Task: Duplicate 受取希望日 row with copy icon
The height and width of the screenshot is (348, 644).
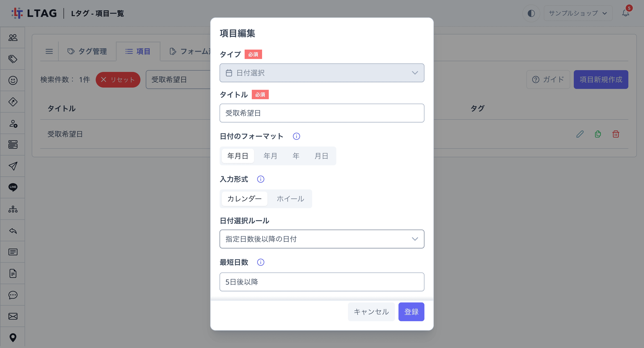Action: coord(598,134)
